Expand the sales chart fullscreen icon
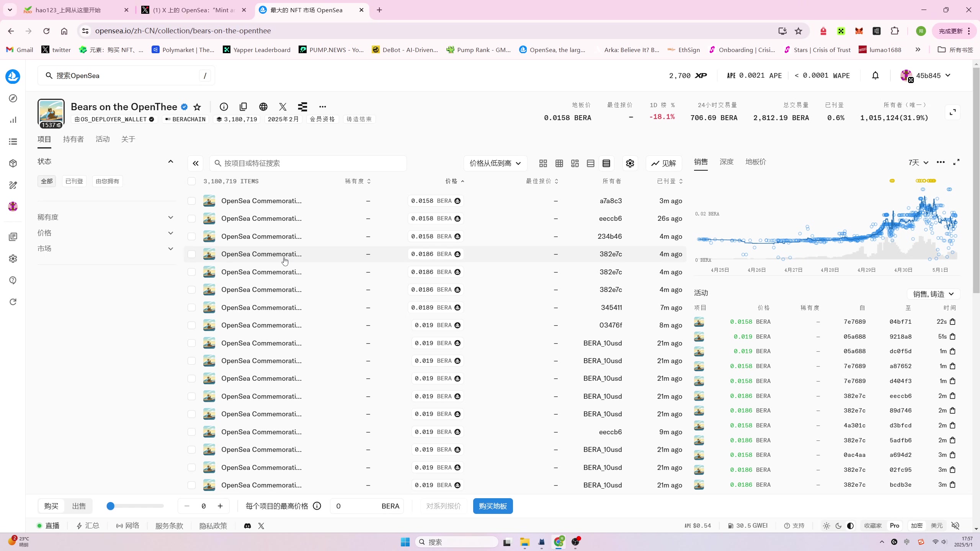This screenshot has width=980, height=551. pos(956,162)
